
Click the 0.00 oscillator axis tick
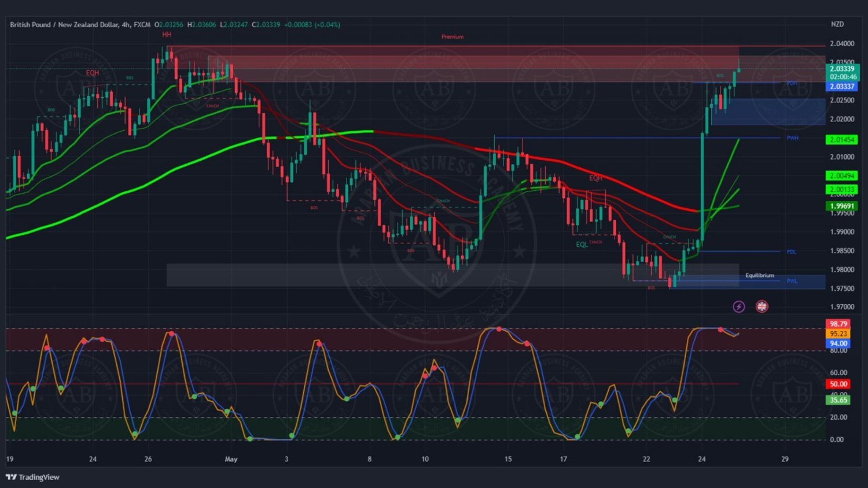pos(837,440)
